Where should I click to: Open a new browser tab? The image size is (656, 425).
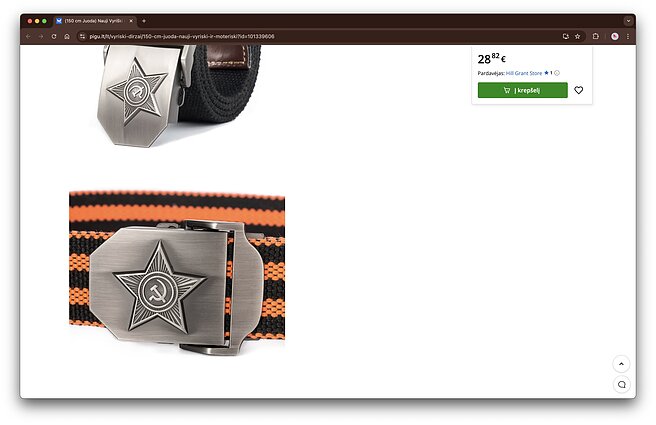[144, 21]
